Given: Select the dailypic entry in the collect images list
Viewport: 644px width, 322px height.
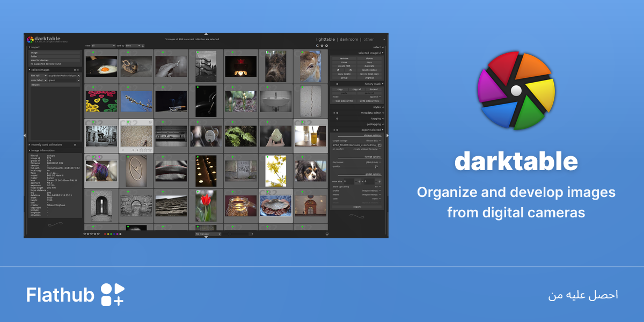Looking at the screenshot, I should 55,85.
